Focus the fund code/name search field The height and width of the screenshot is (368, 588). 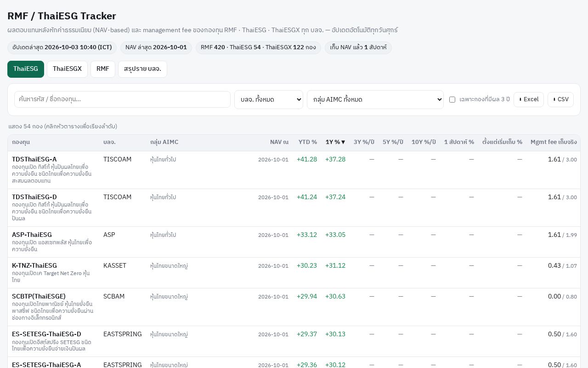click(x=122, y=99)
